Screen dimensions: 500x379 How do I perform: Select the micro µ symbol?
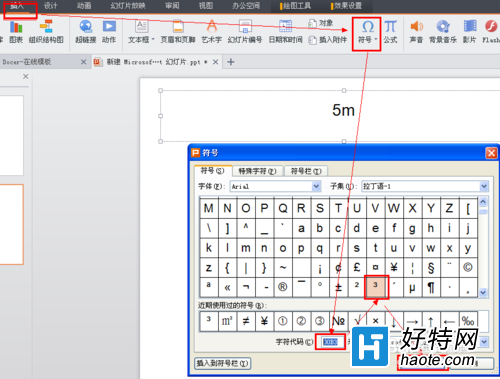412,286
